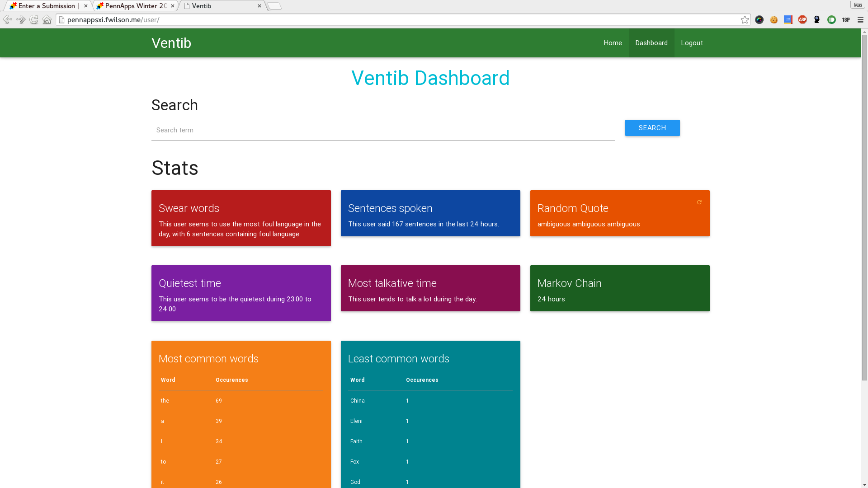
Task: Go to the browser home page icon
Action: tap(47, 20)
